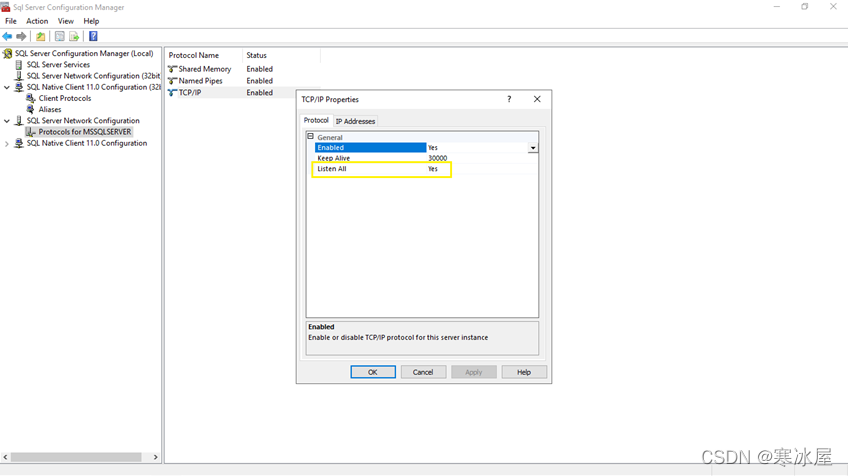Collapse the General property category

pyautogui.click(x=310, y=137)
